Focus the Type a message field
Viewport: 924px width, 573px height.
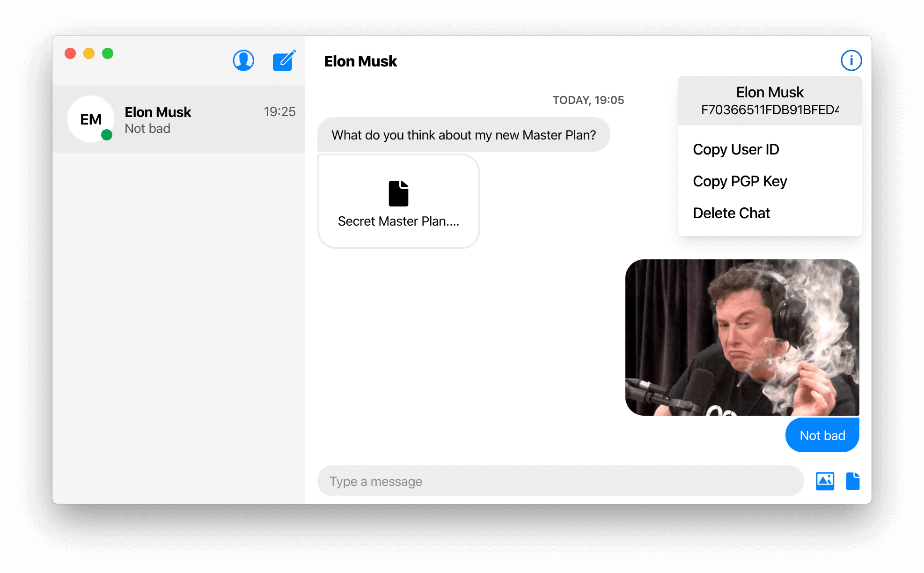coord(560,481)
